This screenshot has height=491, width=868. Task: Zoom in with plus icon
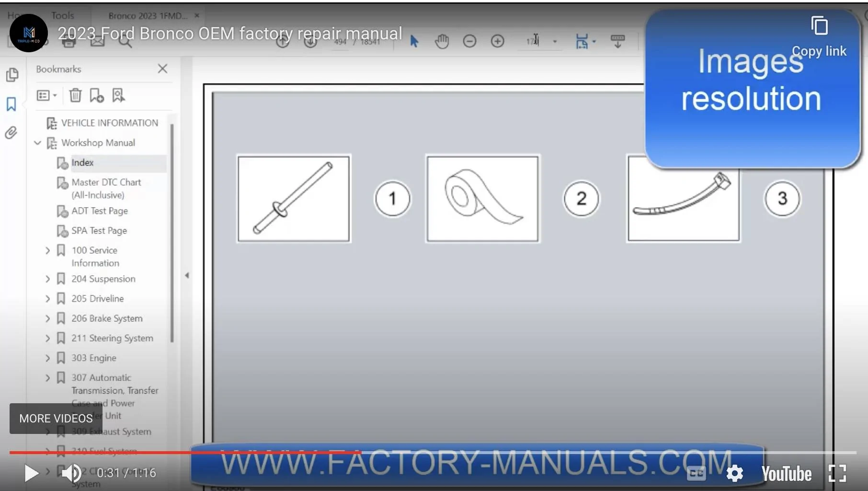click(x=498, y=41)
